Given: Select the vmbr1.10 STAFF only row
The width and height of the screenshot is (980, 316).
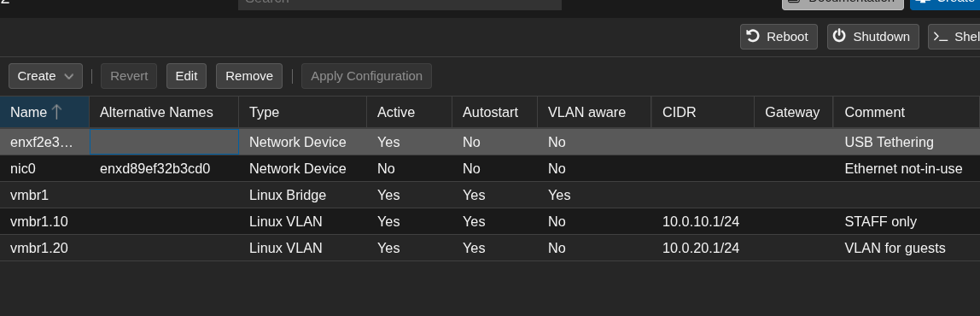Looking at the screenshot, I should pos(490,221).
